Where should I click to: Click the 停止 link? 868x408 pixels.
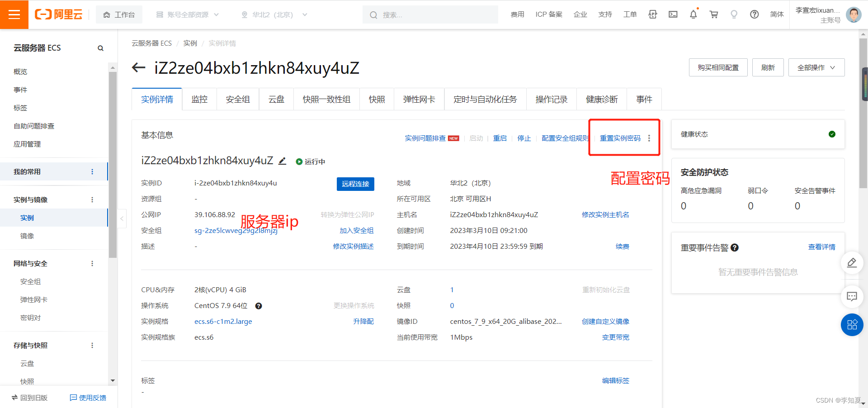point(524,138)
